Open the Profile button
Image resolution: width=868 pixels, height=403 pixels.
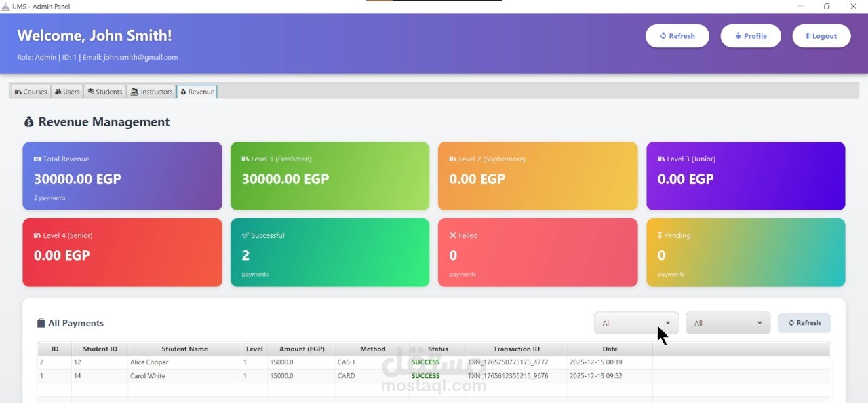pyautogui.click(x=750, y=36)
